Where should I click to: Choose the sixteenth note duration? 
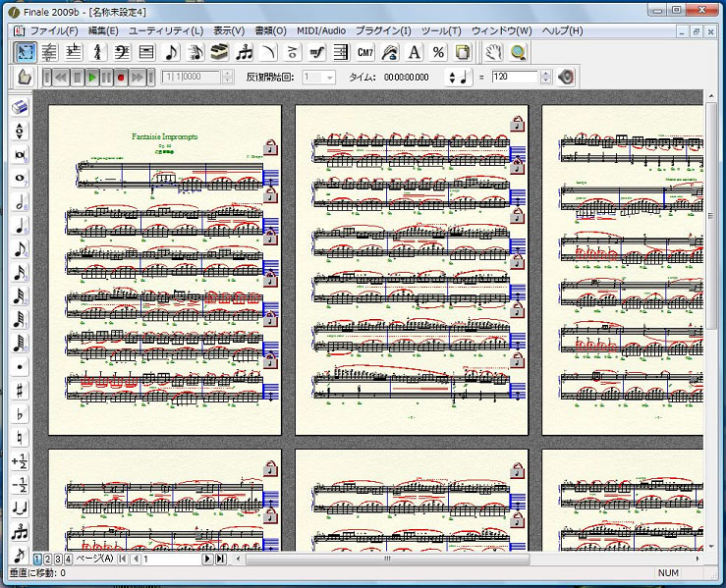click(x=20, y=272)
